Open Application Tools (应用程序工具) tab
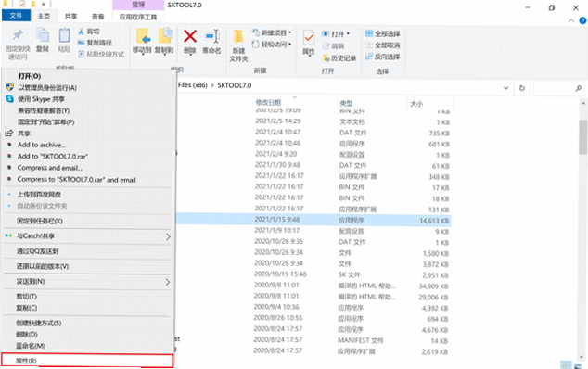 138,17
